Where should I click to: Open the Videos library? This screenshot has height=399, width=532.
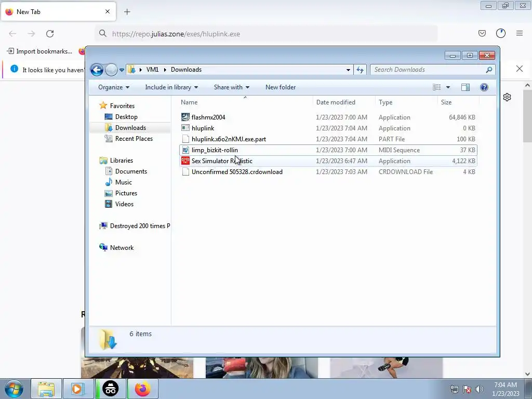tap(124, 204)
